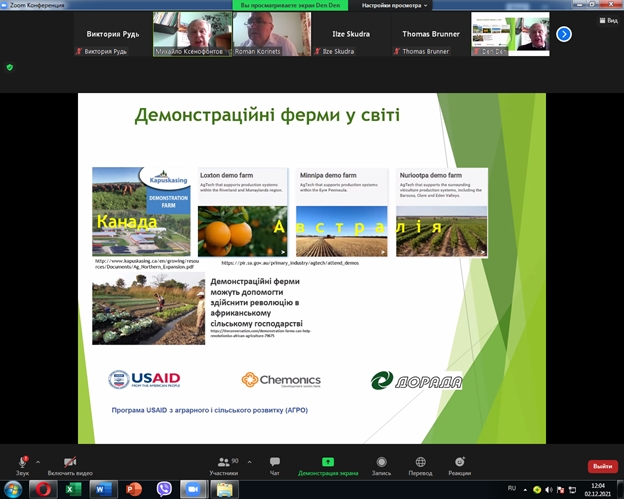Image resolution: width=624 pixels, height=499 pixels.
Task: Show next participants with blue arrow
Action: (564, 34)
